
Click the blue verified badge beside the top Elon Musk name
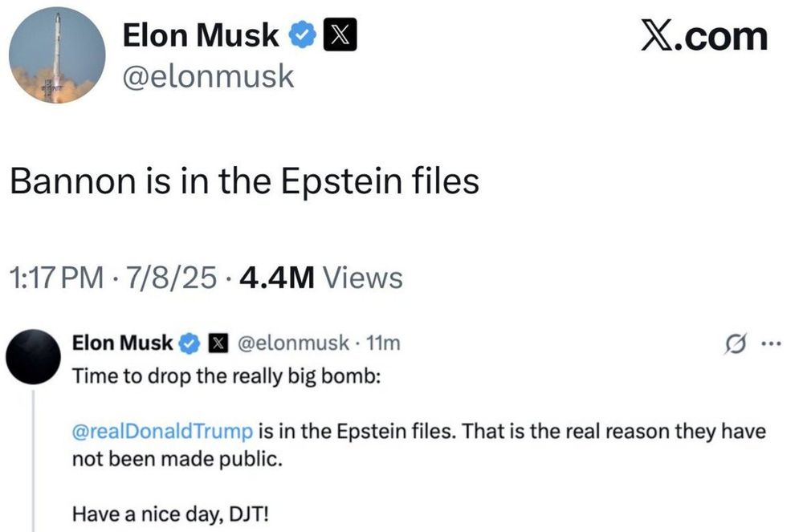point(301,35)
